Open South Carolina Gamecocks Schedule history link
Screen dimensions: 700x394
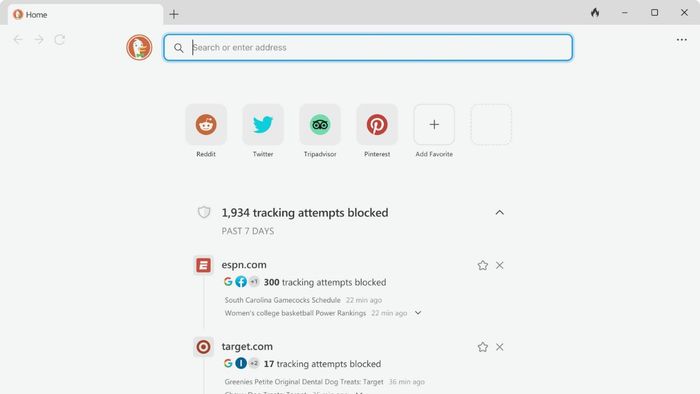coord(283,300)
